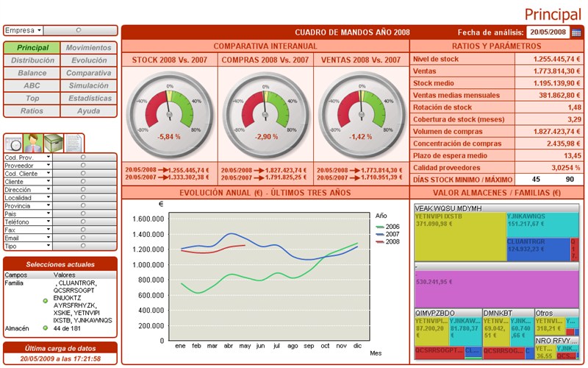Go to the Comparativa view

[x=88, y=73]
